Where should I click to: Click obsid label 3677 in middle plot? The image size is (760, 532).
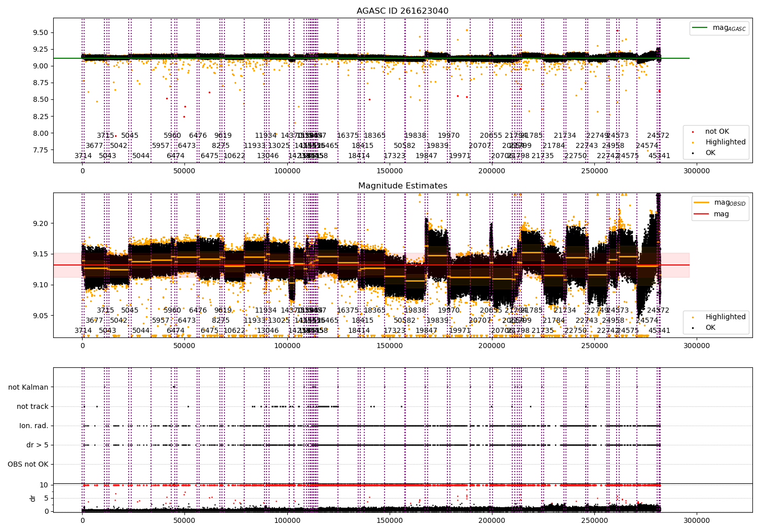point(94,320)
